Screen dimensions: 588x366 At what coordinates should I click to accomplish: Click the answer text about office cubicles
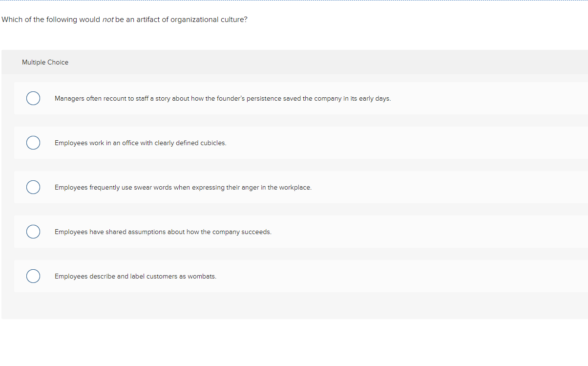pyautogui.click(x=141, y=143)
